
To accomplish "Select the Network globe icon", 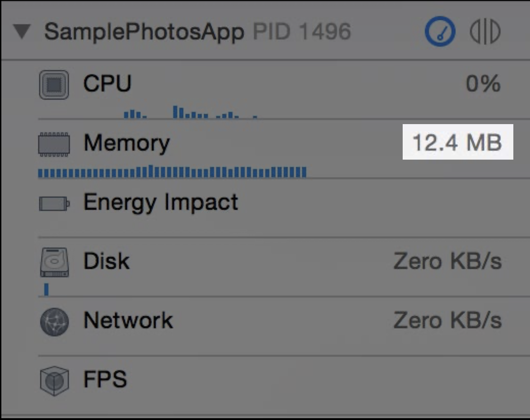I will pos(54,322).
